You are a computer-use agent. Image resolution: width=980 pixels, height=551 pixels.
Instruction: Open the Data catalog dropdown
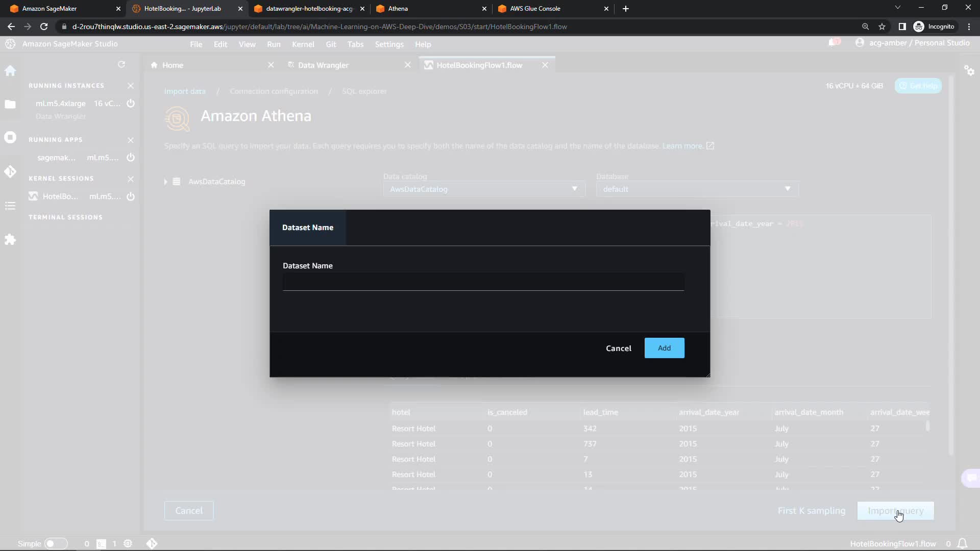[x=483, y=189]
